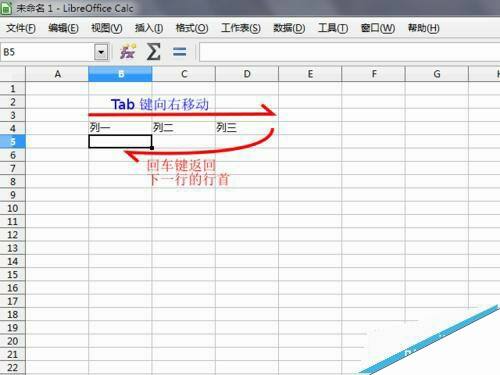Select row 19 header
This screenshot has height=375, width=500.
click(x=13, y=328)
